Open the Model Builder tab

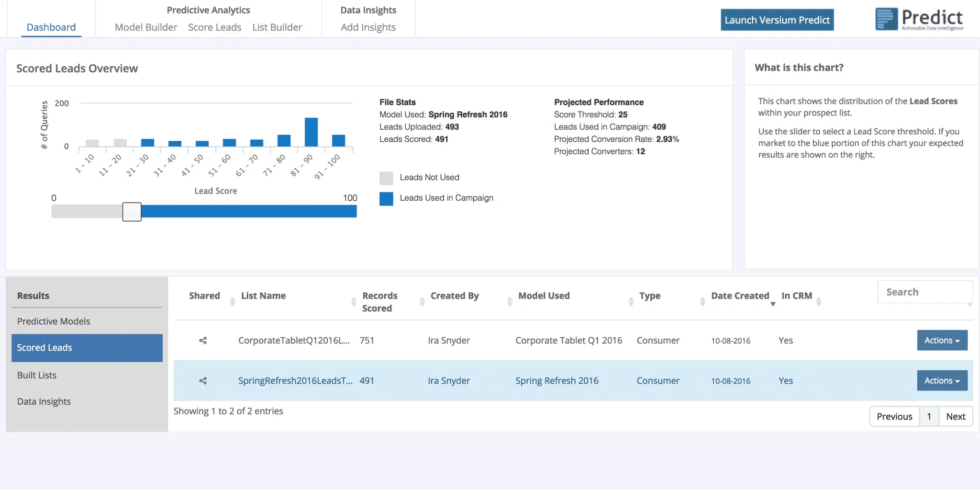pyautogui.click(x=146, y=27)
